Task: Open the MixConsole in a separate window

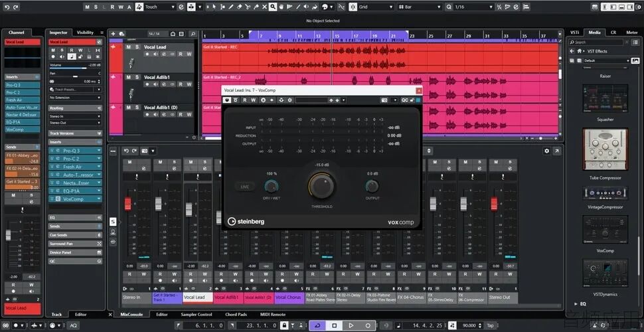Action: tap(556, 151)
